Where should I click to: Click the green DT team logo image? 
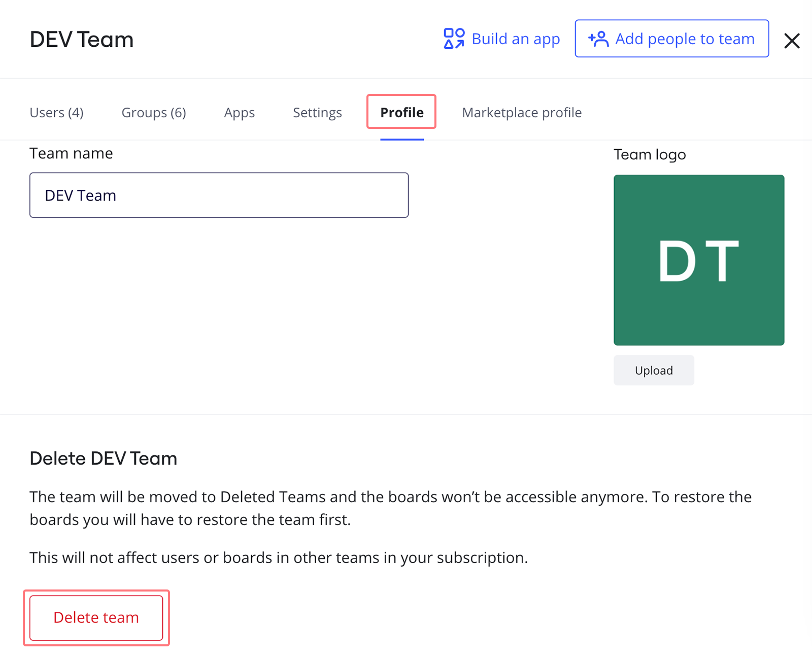click(x=698, y=260)
